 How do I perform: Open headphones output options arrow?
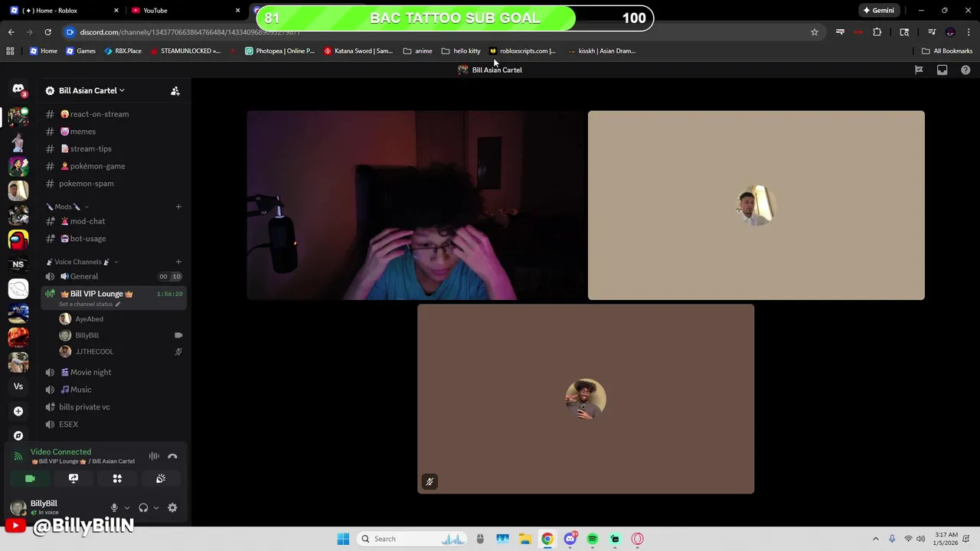pos(156,508)
